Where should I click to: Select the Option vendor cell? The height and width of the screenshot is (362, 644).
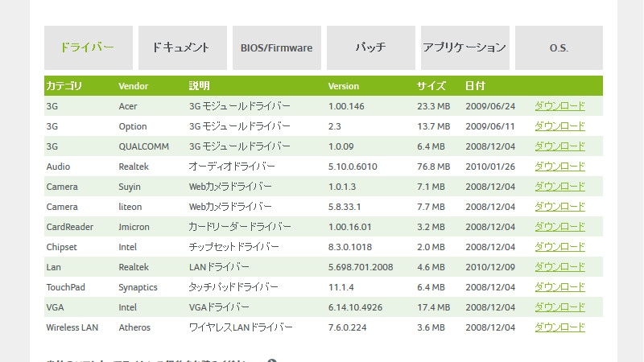pyautogui.click(x=133, y=126)
